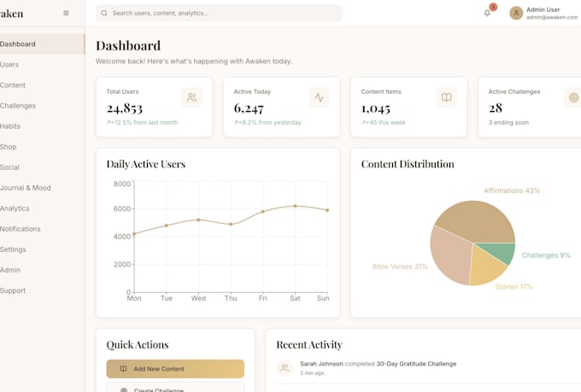
Task: Open Content in the sidebar
Action: point(42,85)
